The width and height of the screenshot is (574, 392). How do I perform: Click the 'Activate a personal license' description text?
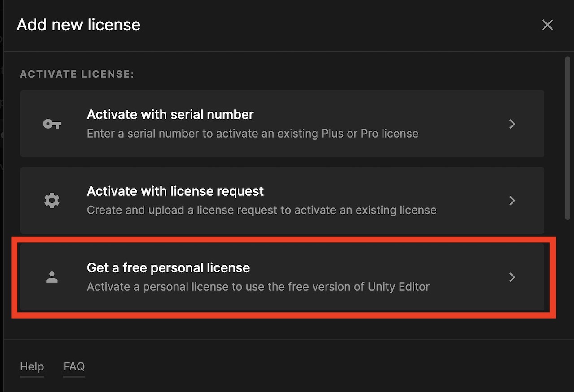tap(258, 287)
